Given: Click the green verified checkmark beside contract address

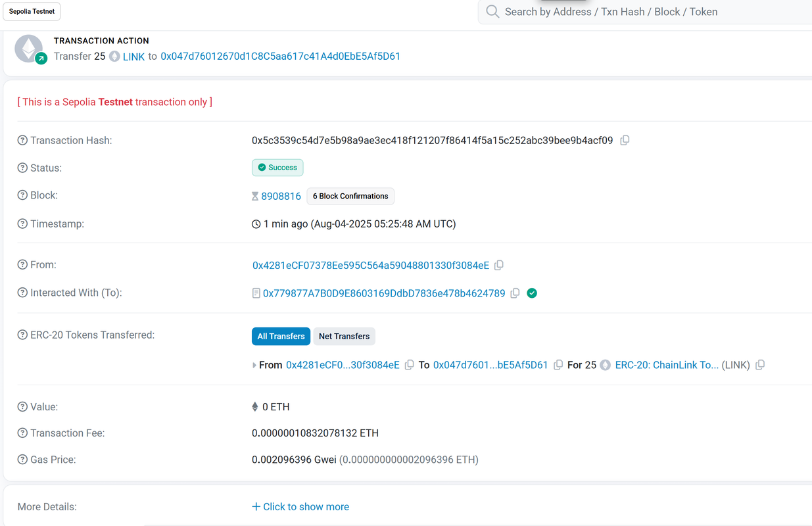Looking at the screenshot, I should (x=532, y=293).
